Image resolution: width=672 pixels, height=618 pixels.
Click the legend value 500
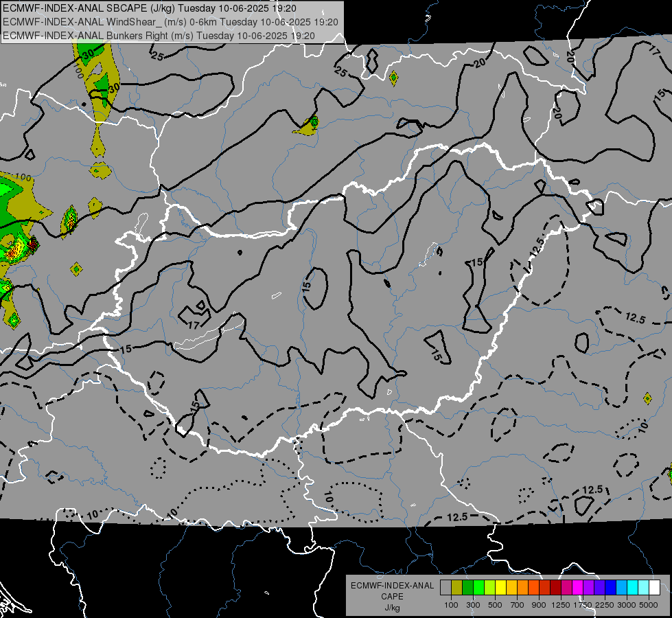point(495,605)
